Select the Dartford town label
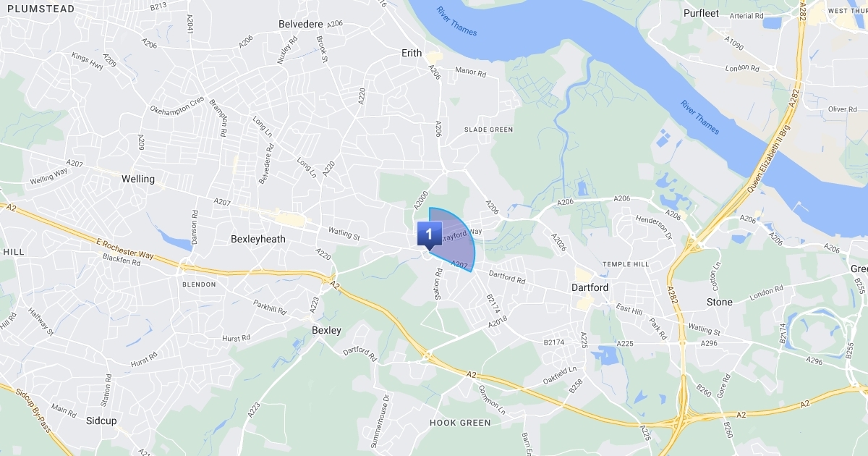The height and width of the screenshot is (456, 868). [590, 287]
